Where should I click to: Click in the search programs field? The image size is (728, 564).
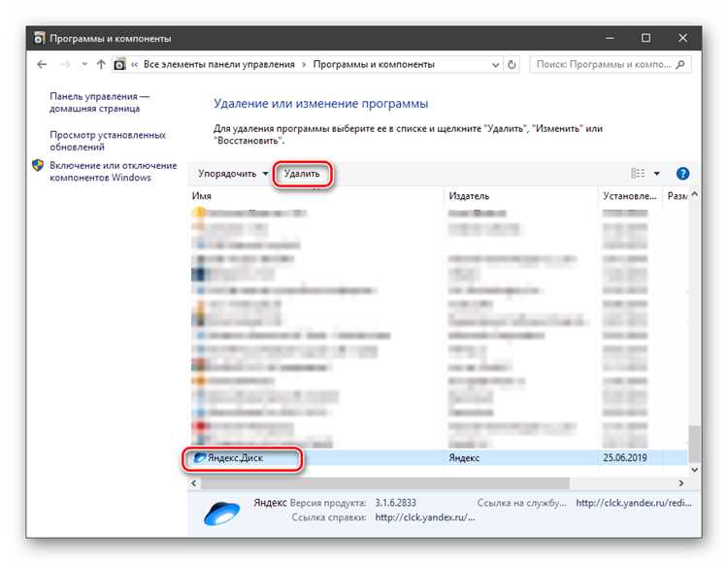(x=604, y=64)
